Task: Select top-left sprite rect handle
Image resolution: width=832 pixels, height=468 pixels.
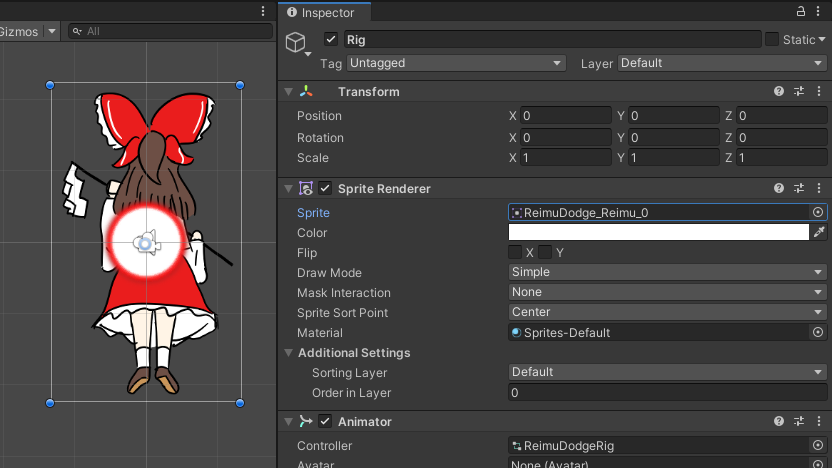Action: (x=50, y=85)
